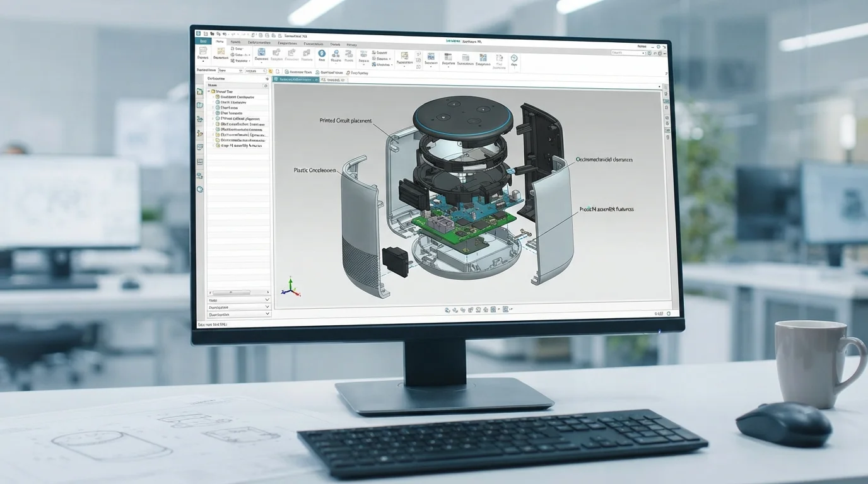
Task: Click the green circular icon ending the ribbon
Action: point(514,58)
